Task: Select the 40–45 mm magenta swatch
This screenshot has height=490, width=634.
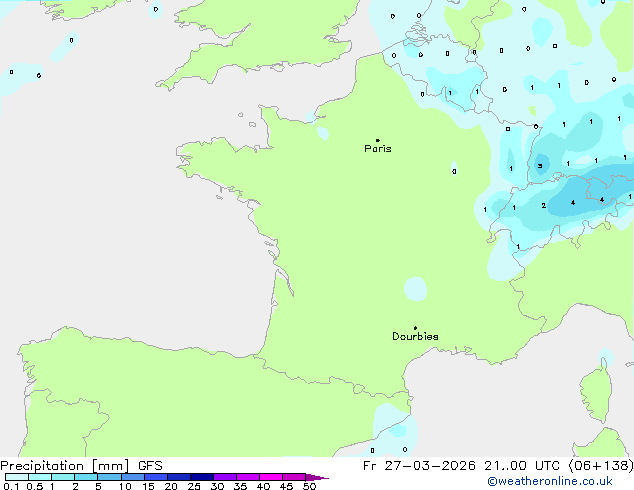Action: (271, 477)
